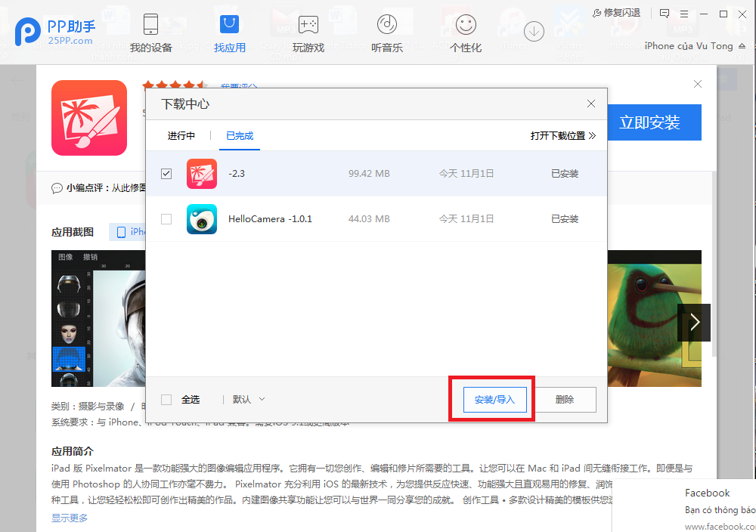Click 已安装 status in -2.3 row

point(565,174)
